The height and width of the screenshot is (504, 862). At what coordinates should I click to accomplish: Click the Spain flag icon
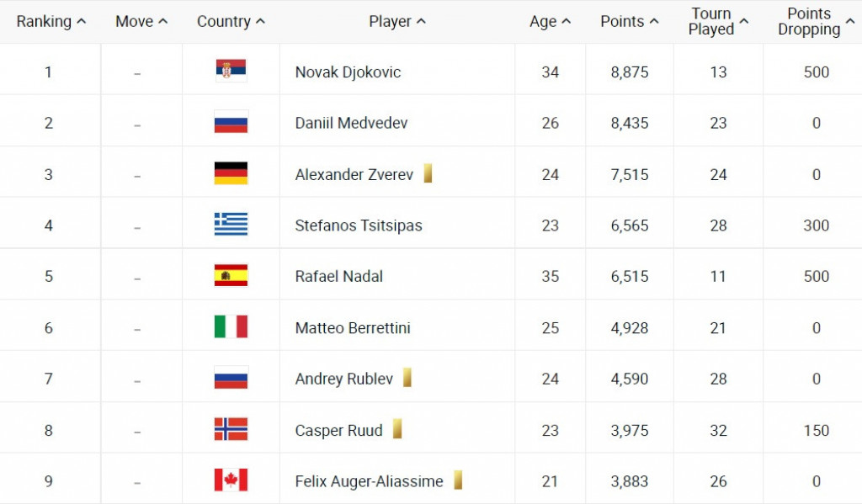pyautogui.click(x=231, y=276)
